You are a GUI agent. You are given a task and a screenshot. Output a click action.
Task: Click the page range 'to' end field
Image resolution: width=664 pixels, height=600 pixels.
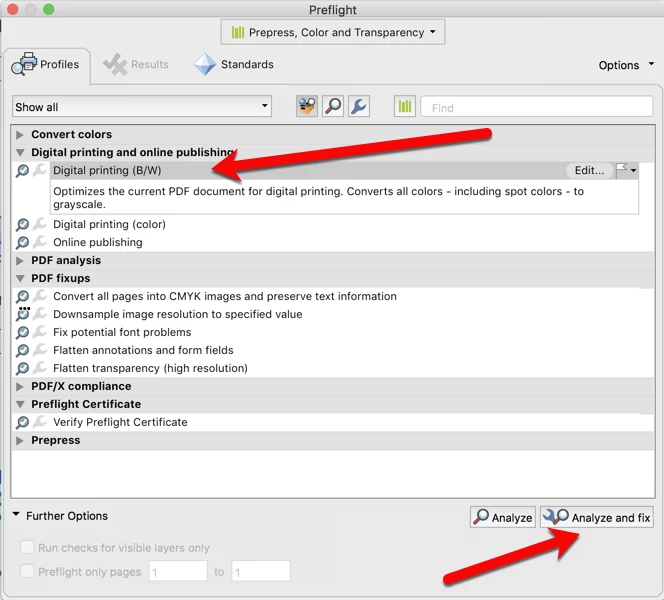pos(261,572)
